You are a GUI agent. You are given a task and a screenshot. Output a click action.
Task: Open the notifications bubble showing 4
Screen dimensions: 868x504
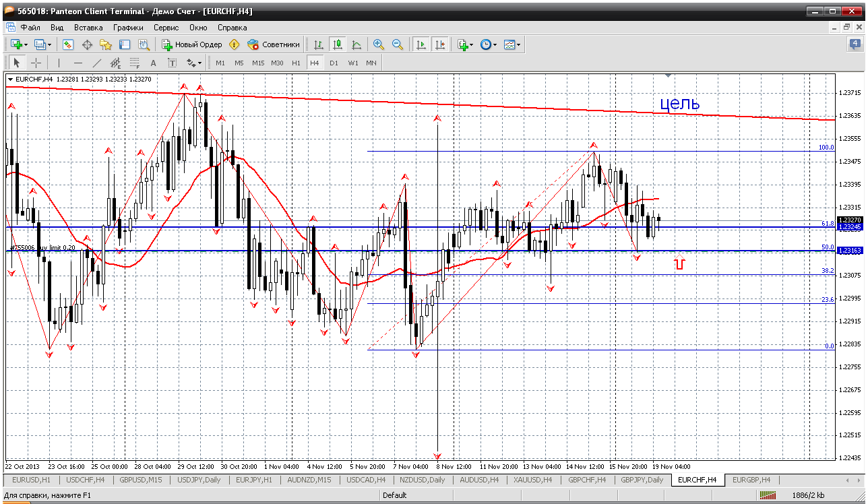[x=855, y=44]
